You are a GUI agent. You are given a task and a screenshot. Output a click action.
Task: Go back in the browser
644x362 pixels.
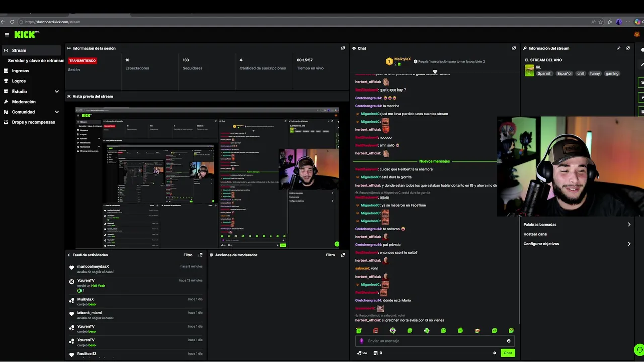tap(3, 22)
